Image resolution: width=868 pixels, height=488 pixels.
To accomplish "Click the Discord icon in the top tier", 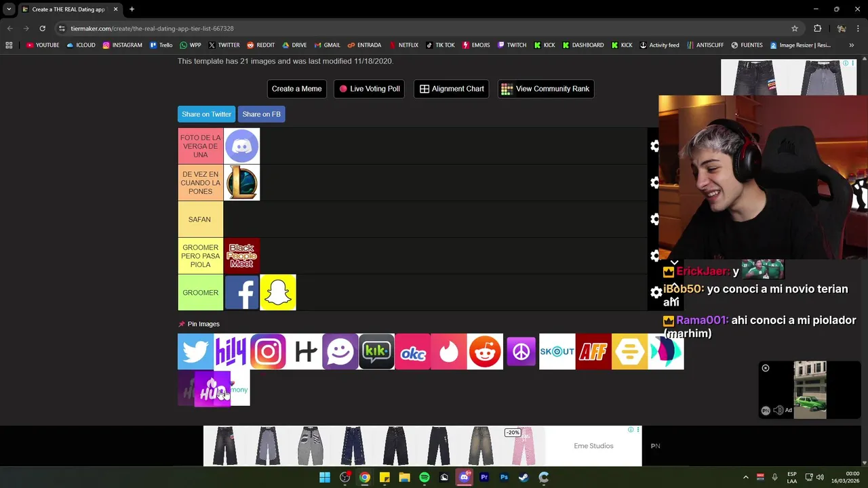I will (241, 146).
